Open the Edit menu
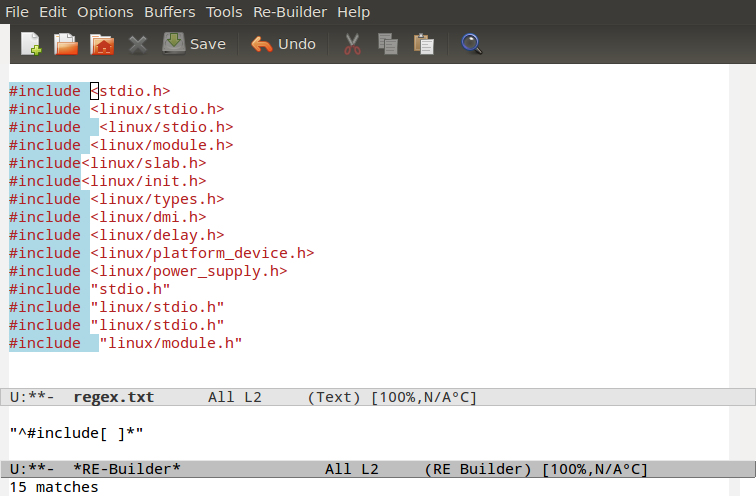756x496 pixels. (53, 12)
